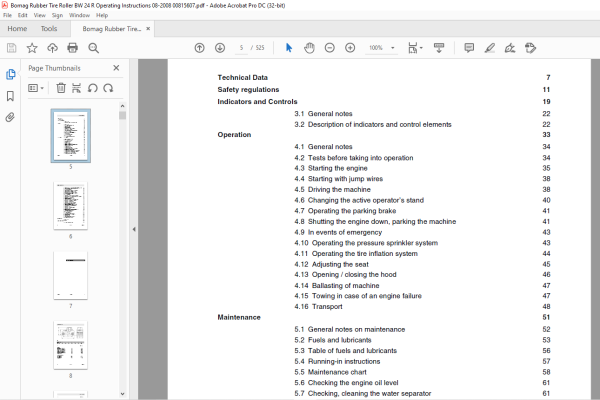Add a comment with the sticky note icon
The width and height of the screenshot is (600, 400).
[x=469, y=48]
